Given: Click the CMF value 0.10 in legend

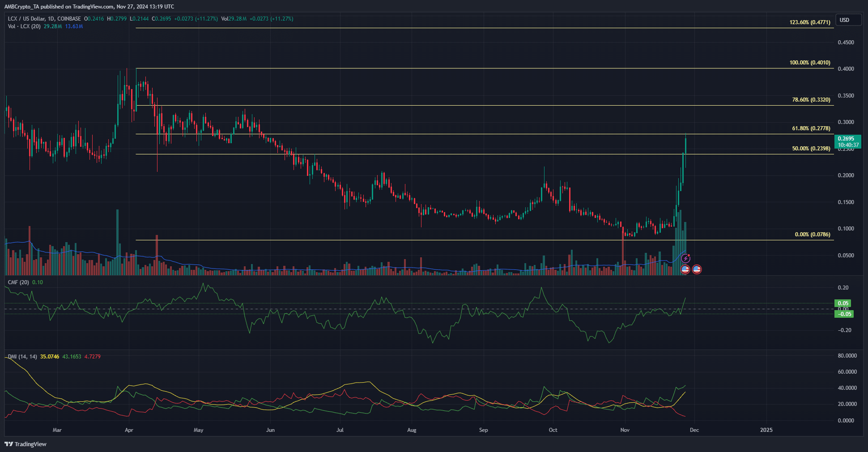Looking at the screenshot, I should click(38, 282).
